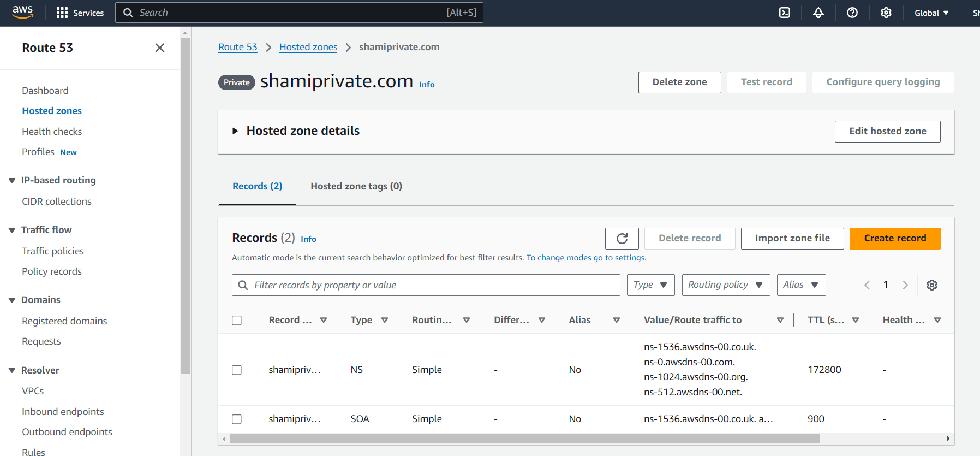Open Policy records in sidebar
The image size is (980, 456).
click(52, 271)
